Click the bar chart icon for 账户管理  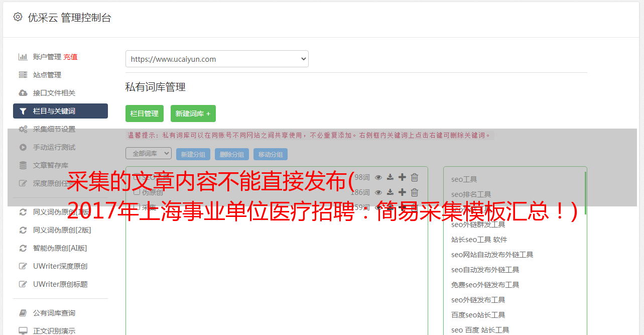(x=23, y=57)
